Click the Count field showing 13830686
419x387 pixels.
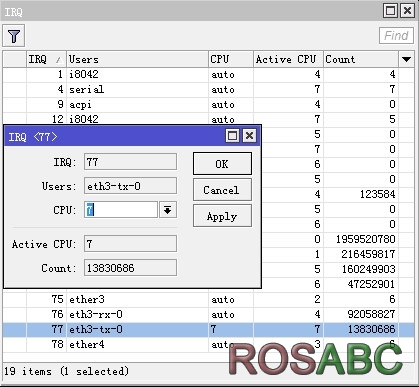pos(130,268)
